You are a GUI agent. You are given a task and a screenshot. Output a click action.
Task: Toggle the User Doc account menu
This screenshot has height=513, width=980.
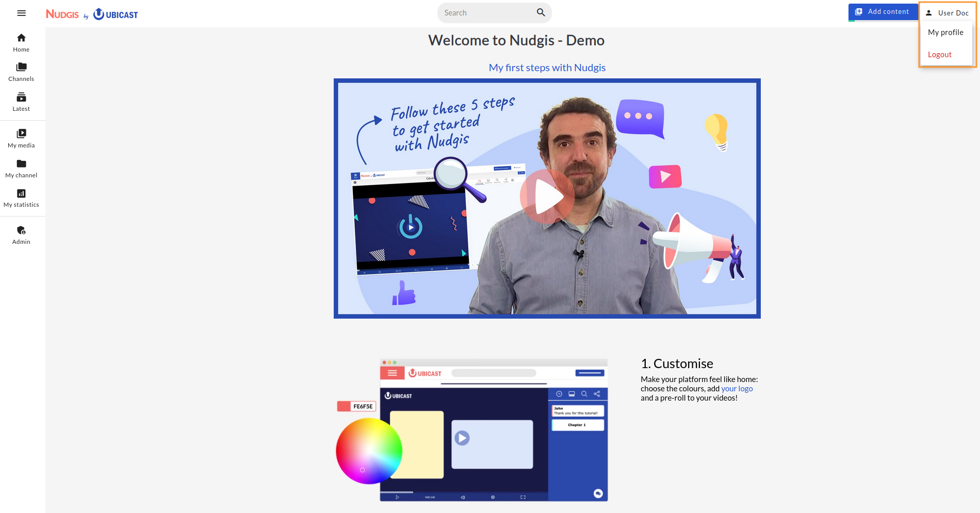[x=947, y=13]
